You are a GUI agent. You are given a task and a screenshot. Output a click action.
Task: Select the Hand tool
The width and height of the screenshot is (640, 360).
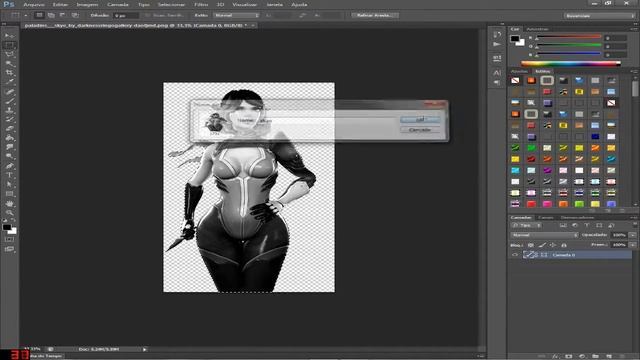point(9,203)
